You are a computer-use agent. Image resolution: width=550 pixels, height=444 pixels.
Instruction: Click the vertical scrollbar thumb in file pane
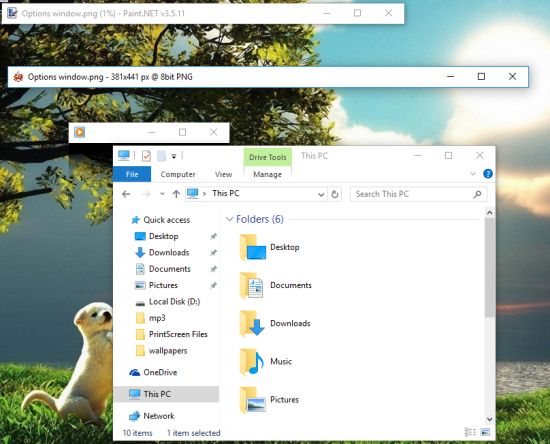point(490,267)
